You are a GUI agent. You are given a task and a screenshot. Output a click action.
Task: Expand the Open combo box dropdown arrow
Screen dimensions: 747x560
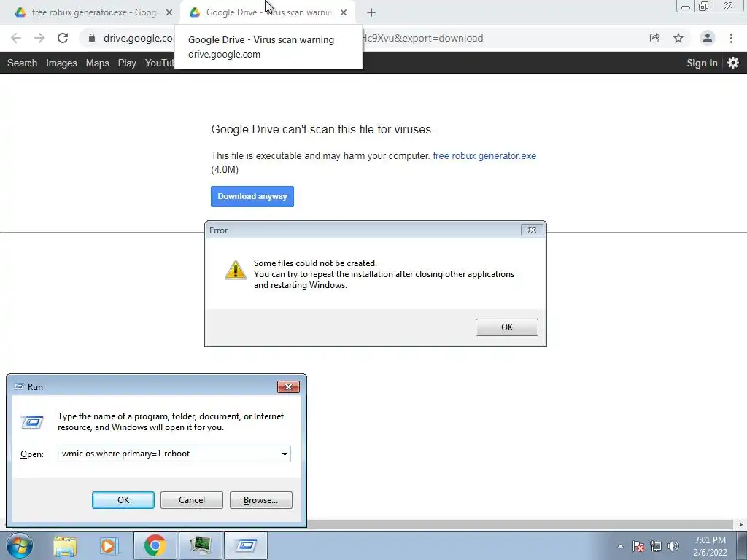click(285, 454)
